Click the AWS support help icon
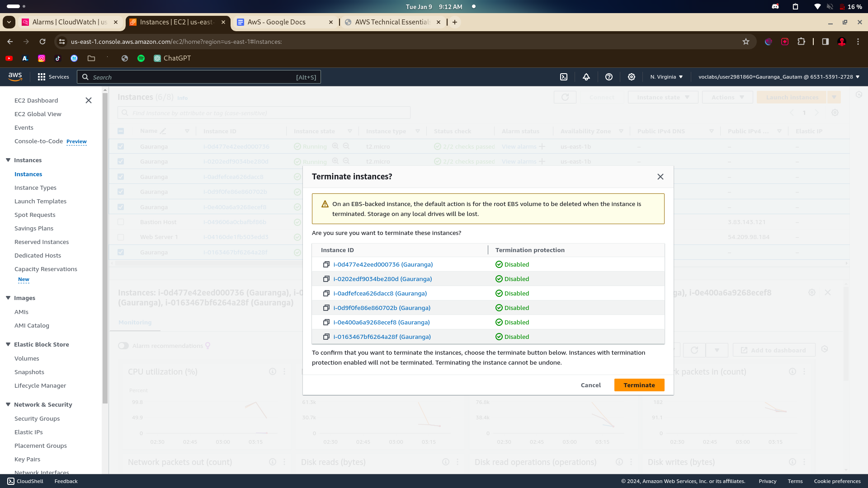Screen dimensions: 868x488 pyautogui.click(x=609, y=77)
